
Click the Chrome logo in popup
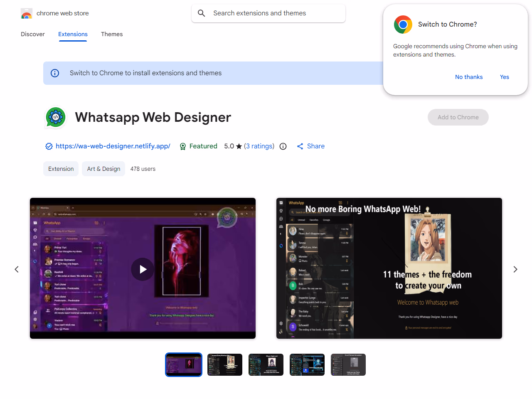point(403,25)
